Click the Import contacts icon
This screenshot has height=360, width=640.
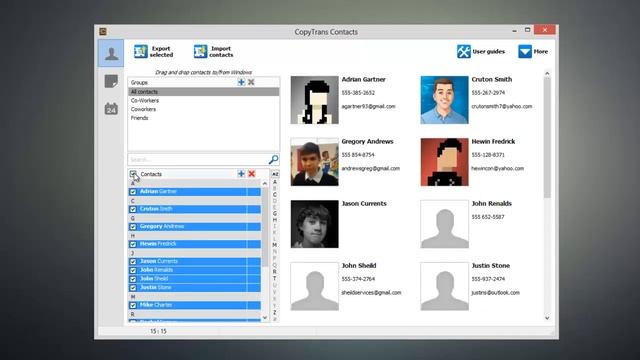200,51
